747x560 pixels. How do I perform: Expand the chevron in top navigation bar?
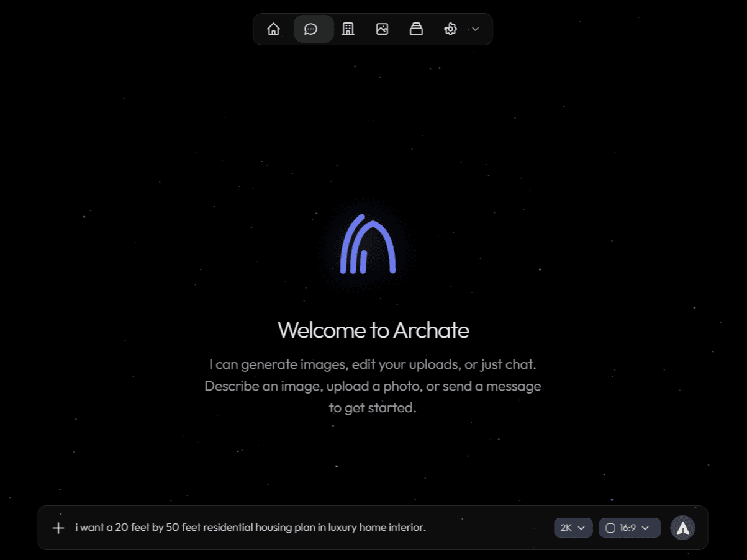tap(476, 29)
